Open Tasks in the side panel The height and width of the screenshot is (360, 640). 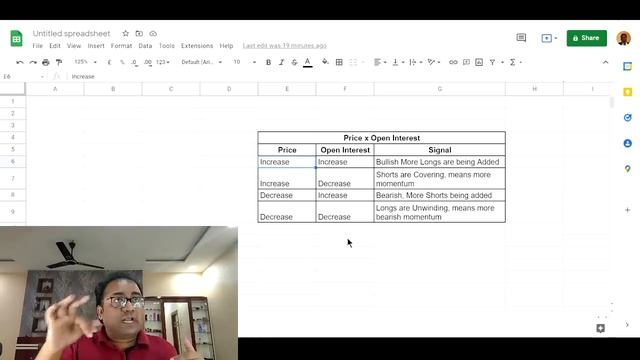pyautogui.click(x=627, y=118)
